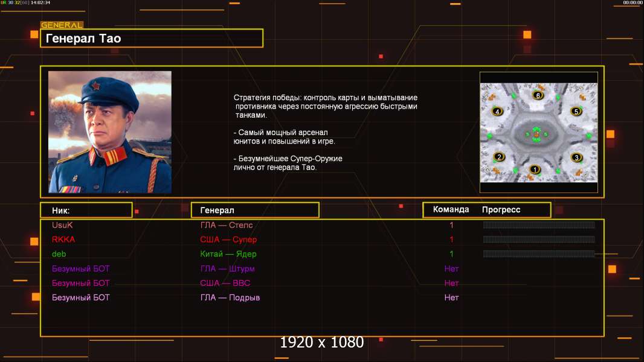Click "Нет" in the ГЛА — Штурм row

tap(451, 269)
